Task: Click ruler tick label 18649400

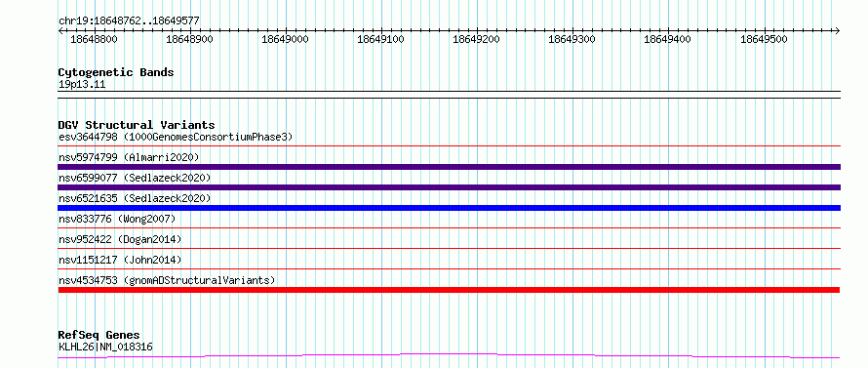Action: click(x=668, y=39)
